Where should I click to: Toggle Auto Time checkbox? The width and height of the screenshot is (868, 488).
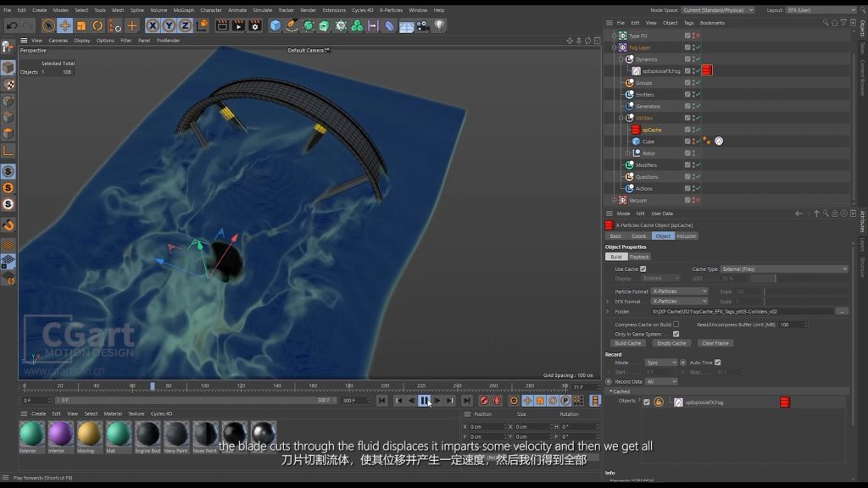pyautogui.click(x=718, y=363)
